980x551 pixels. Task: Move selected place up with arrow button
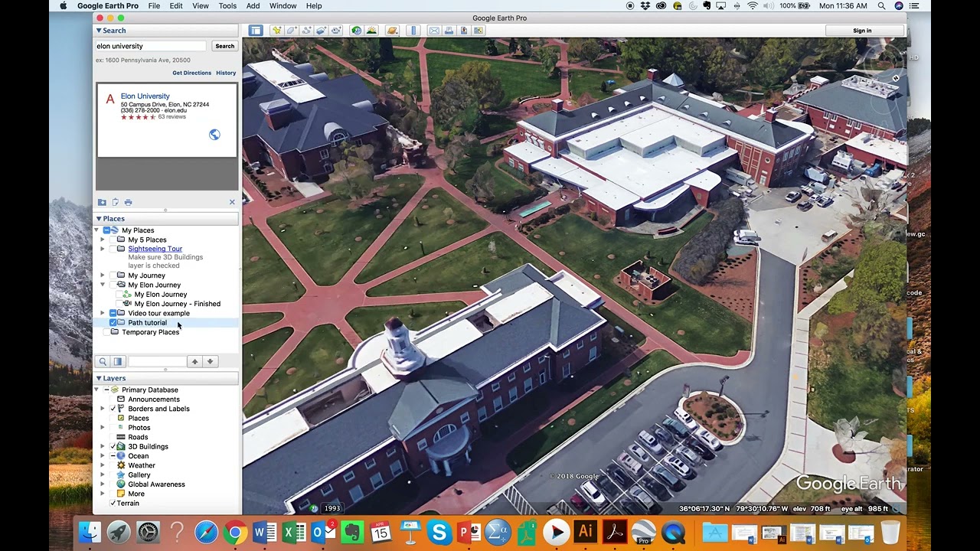194,361
